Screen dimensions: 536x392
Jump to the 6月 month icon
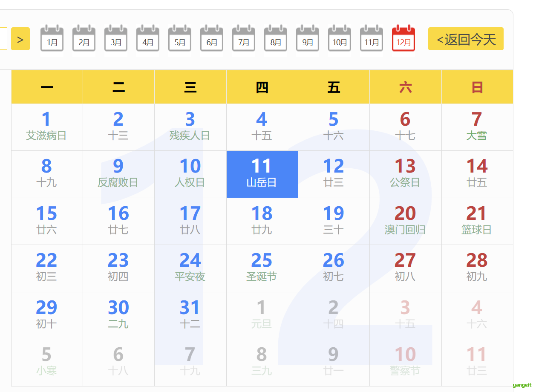[x=212, y=39]
